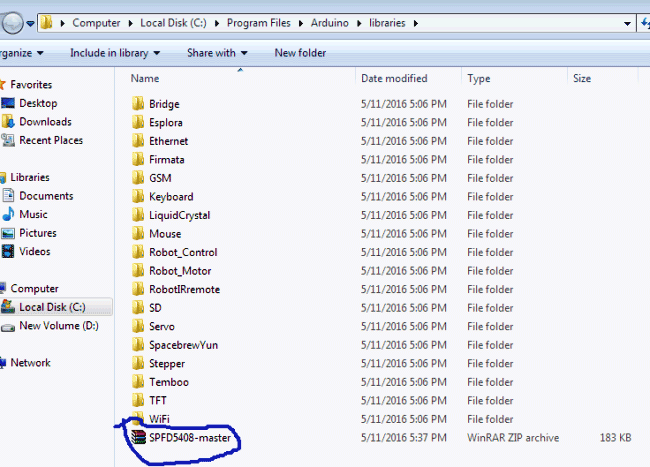Select the Recent Places item in Favorites

coord(50,141)
